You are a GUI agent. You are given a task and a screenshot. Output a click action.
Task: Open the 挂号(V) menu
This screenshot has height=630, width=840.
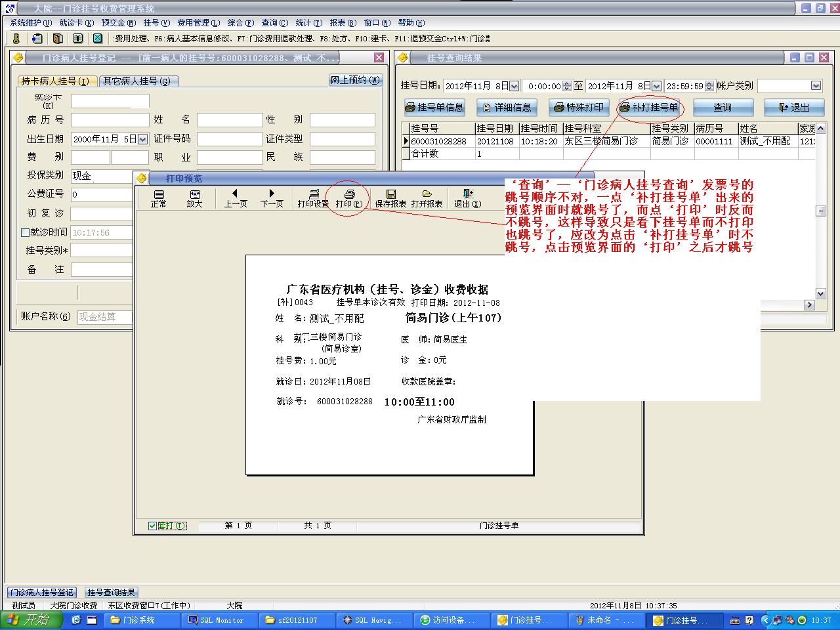coord(157,23)
